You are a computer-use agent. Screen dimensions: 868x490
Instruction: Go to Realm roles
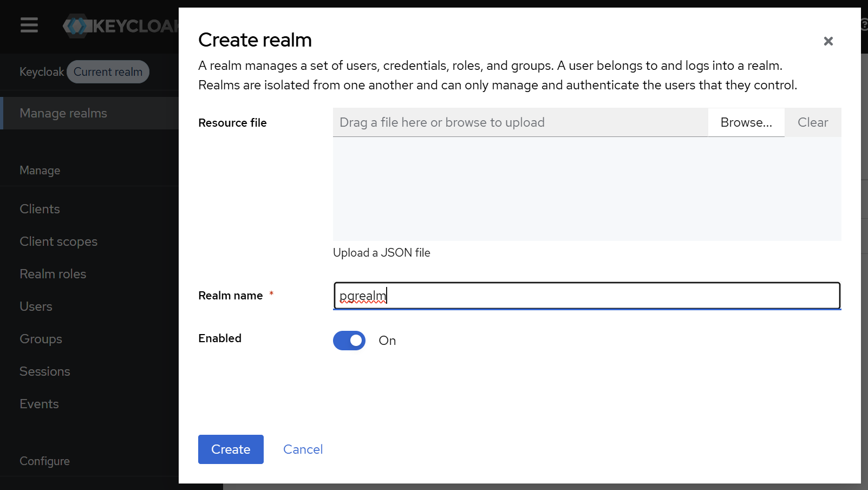click(x=53, y=273)
